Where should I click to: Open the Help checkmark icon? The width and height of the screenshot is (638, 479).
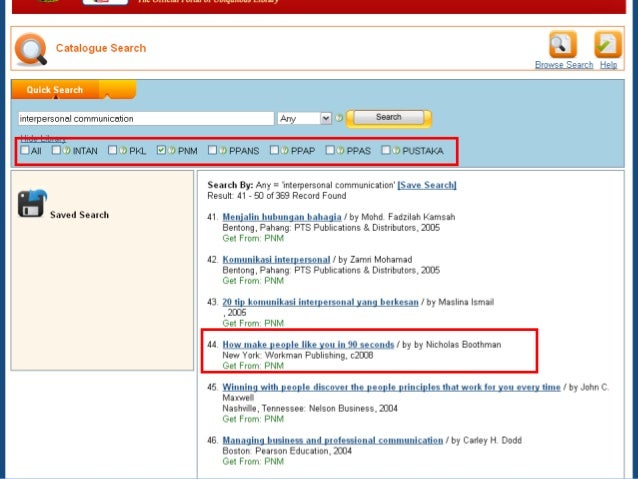tap(608, 44)
